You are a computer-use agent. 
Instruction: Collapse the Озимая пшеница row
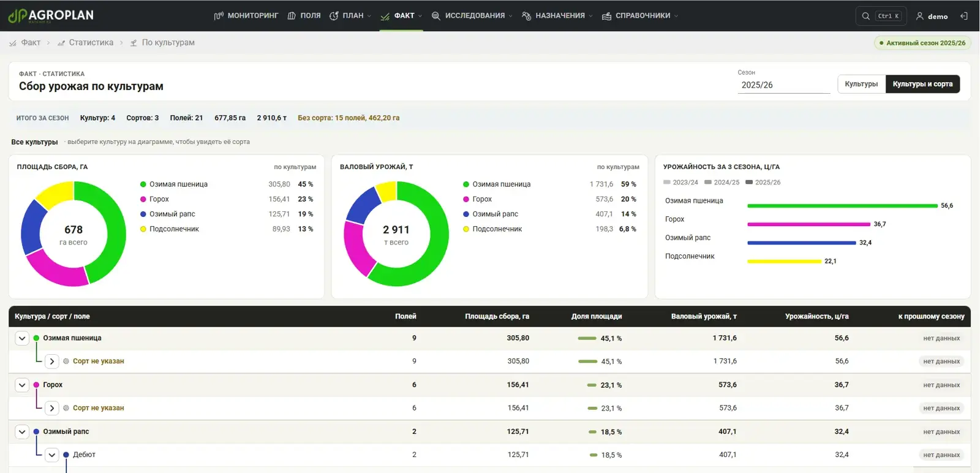coord(22,338)
